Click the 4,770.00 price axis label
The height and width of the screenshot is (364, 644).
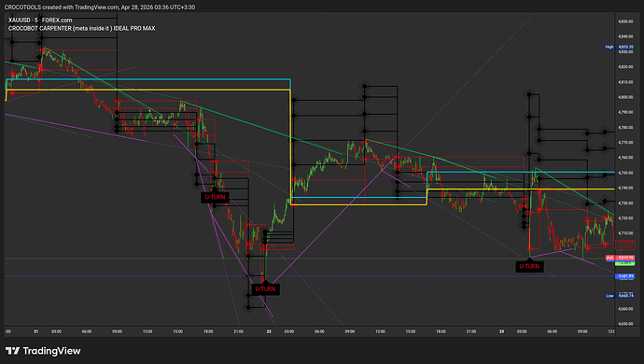tap(625, 143)
